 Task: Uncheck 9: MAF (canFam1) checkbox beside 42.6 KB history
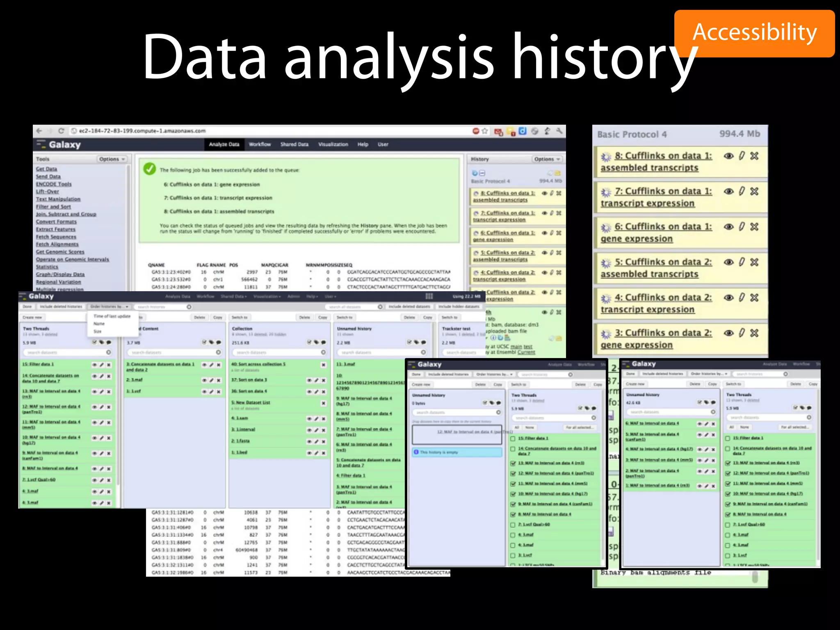point(728,504)
